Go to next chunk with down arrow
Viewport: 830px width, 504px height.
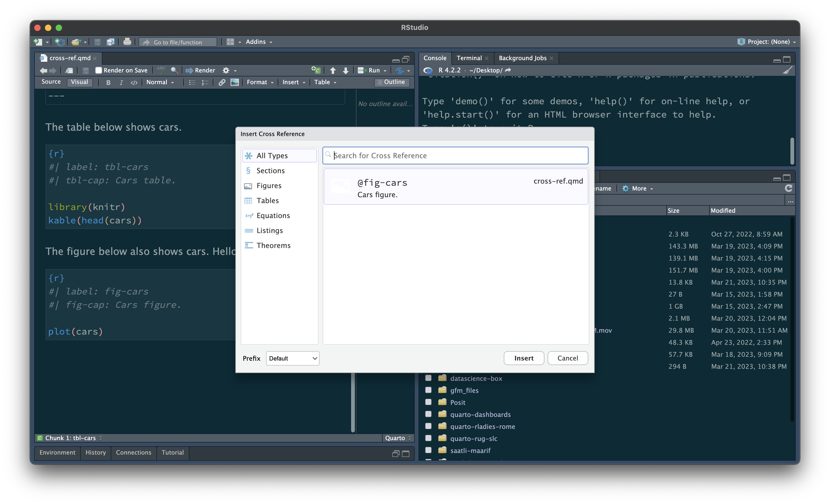click(x=345, y=70)
